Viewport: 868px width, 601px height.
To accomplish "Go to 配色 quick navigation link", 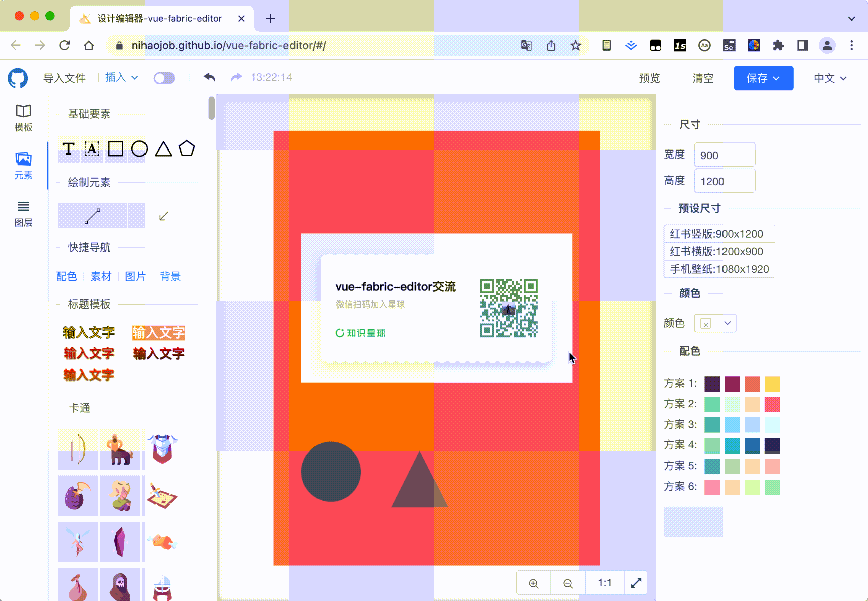I will click(x=66, y=276).
